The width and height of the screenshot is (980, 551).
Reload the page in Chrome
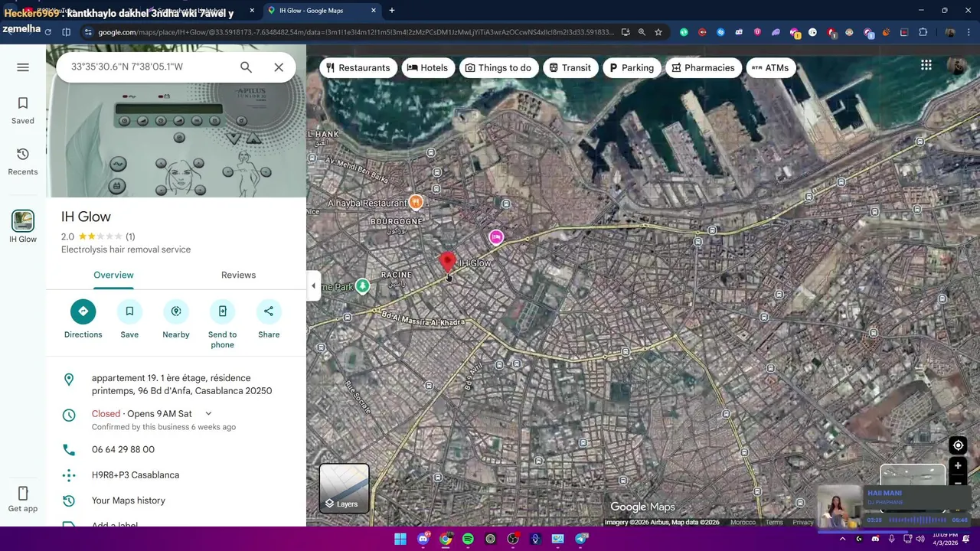click(x=47, y=32)
